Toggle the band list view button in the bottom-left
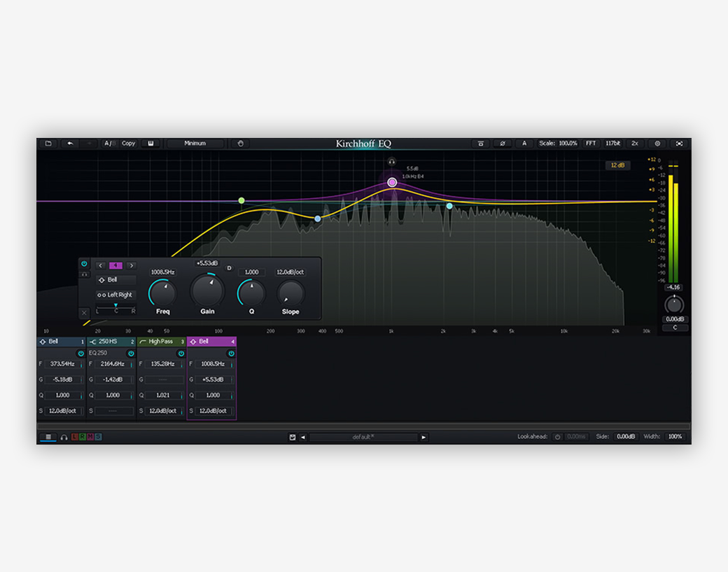 48,437
